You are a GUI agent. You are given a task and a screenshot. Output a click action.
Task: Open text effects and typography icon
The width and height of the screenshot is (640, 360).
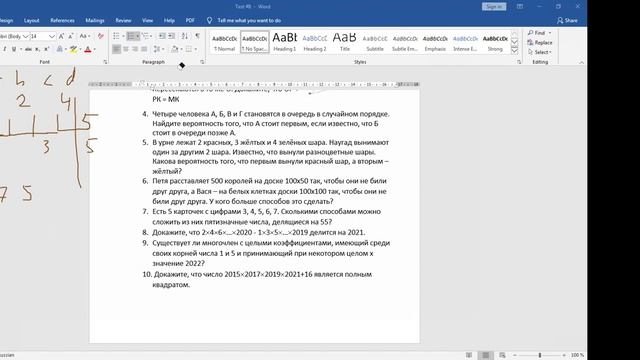coord(60,49)
